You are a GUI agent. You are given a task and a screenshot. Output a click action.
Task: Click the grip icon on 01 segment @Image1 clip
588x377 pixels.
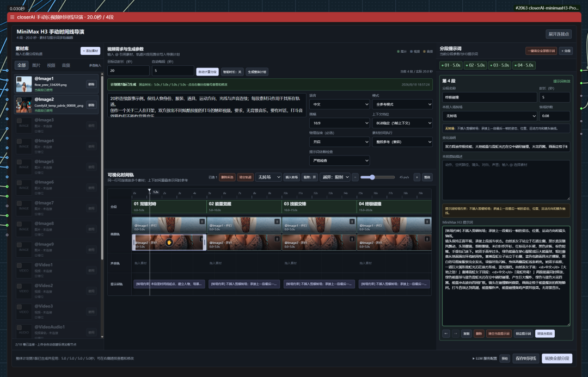(x=202, y=221)
